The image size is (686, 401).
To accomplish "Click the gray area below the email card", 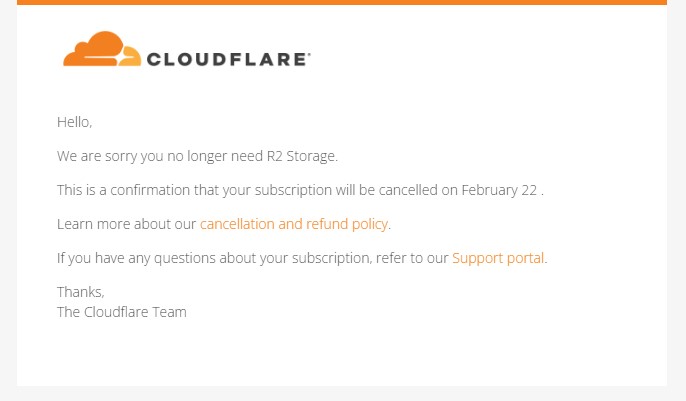I will (x=342, y=394).
